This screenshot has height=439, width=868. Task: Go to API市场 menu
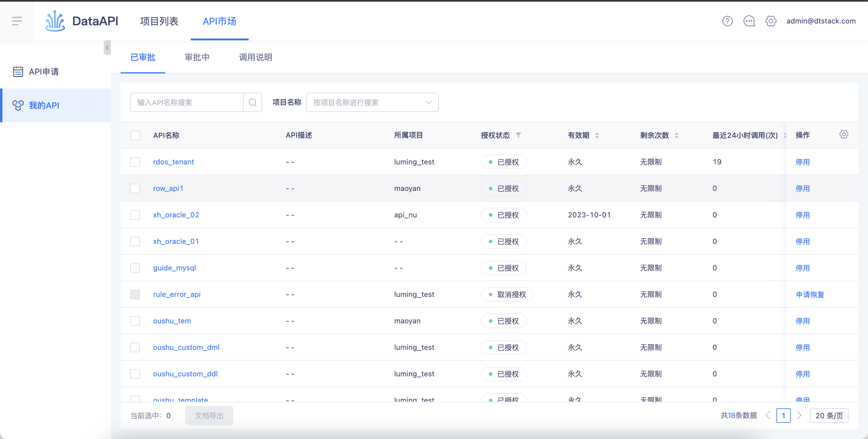coord(219,21)
